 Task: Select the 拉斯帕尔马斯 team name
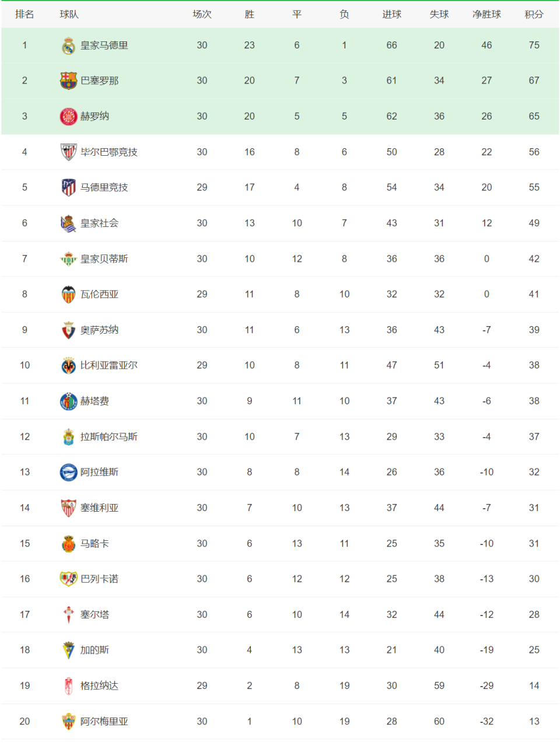pos(108,436)
